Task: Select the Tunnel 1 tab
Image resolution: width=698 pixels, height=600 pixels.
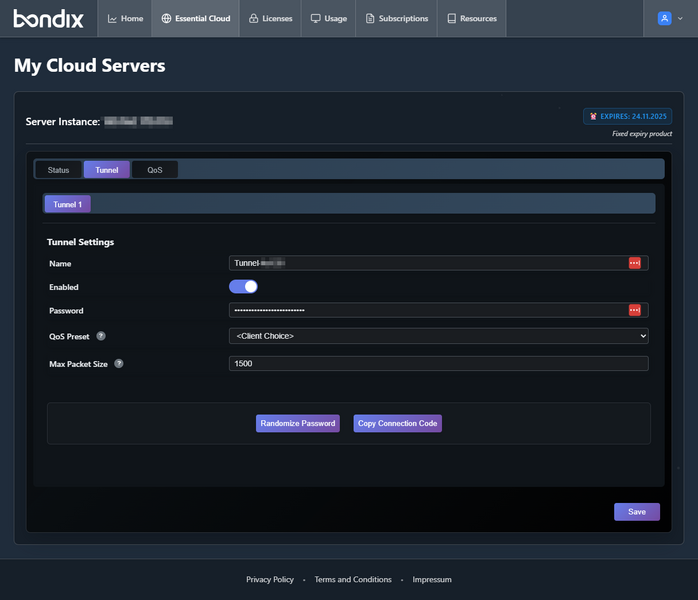Action: [x=67, y=204]
